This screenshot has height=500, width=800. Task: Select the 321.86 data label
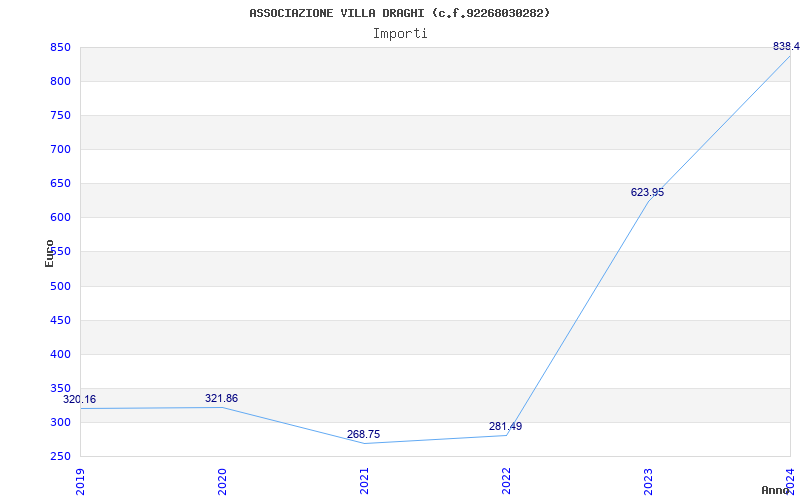click(x=221, y=398)
